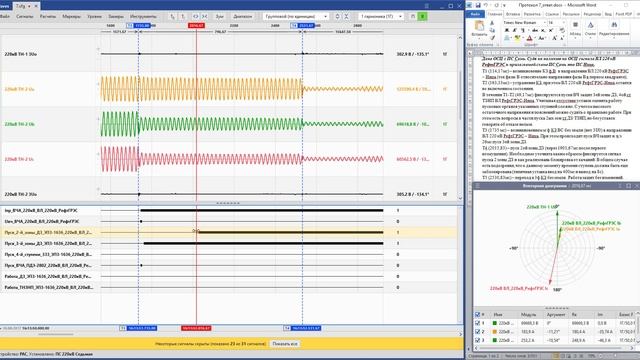
Task: Open the Сигналы menu
Action: click(24, 16)
